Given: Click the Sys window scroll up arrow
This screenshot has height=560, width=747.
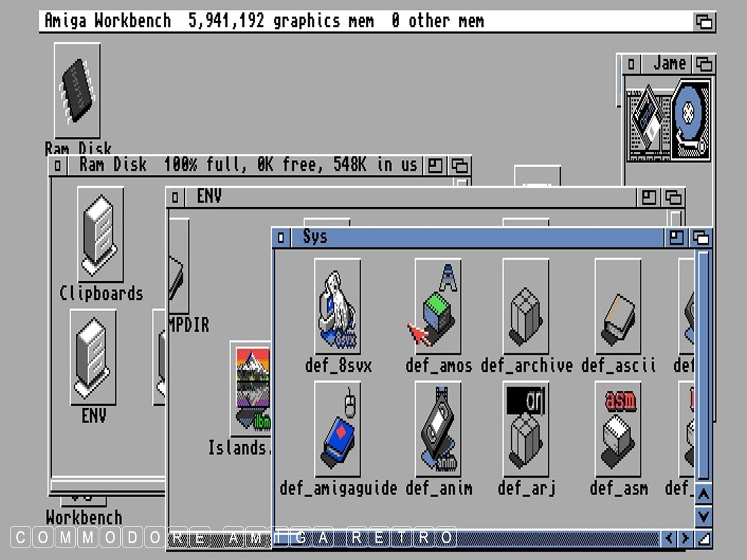Looking at the screenshot, I should click(x=703, y=495).
